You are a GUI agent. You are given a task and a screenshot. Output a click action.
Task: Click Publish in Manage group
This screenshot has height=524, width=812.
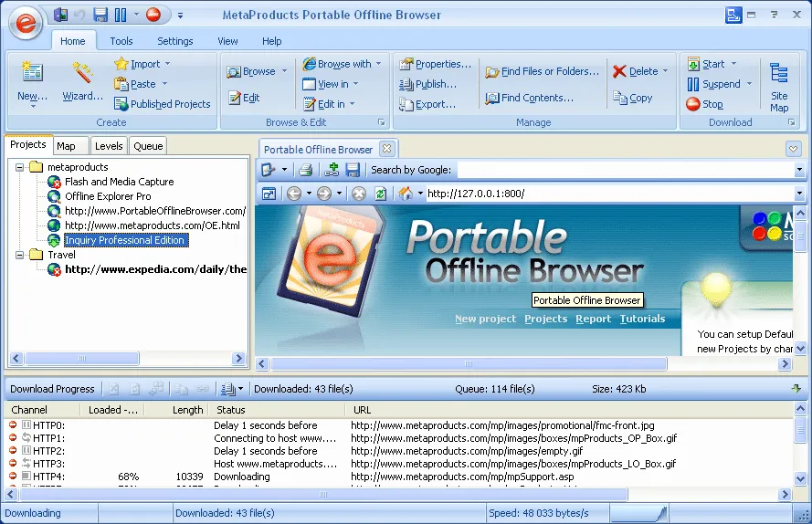(x=427, y=84)
